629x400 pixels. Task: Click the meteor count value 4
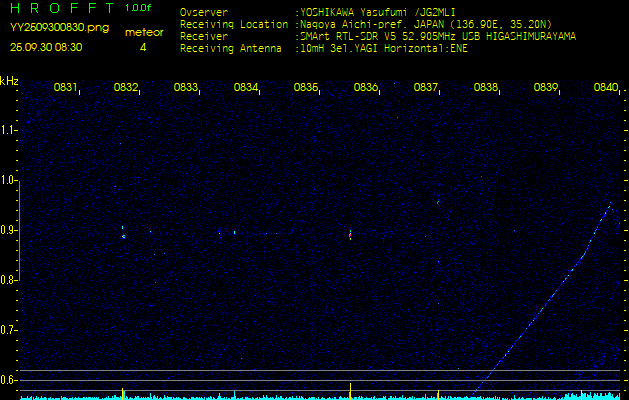point(143,47)
